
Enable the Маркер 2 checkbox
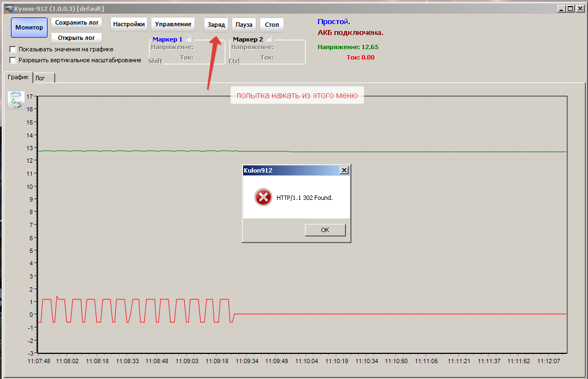pos(269,39)
